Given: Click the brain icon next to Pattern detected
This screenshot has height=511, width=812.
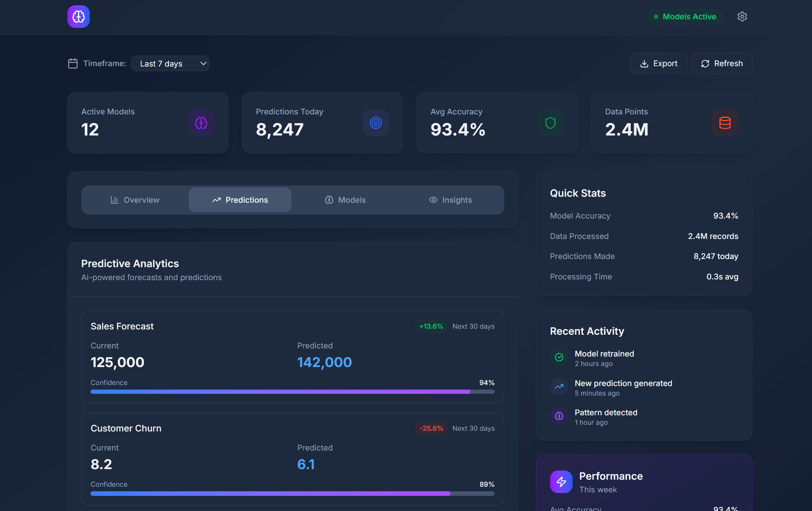Looking at the screenshot, I should click(x=559, y=416).
